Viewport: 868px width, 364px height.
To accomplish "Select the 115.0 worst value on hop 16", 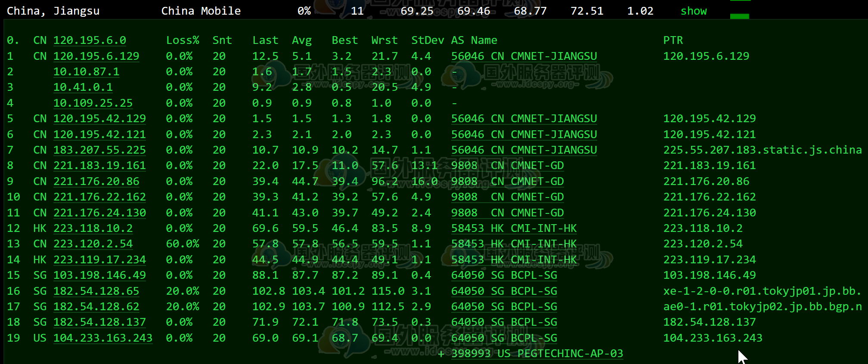I will pyautogui.click(x=388, y=291).
